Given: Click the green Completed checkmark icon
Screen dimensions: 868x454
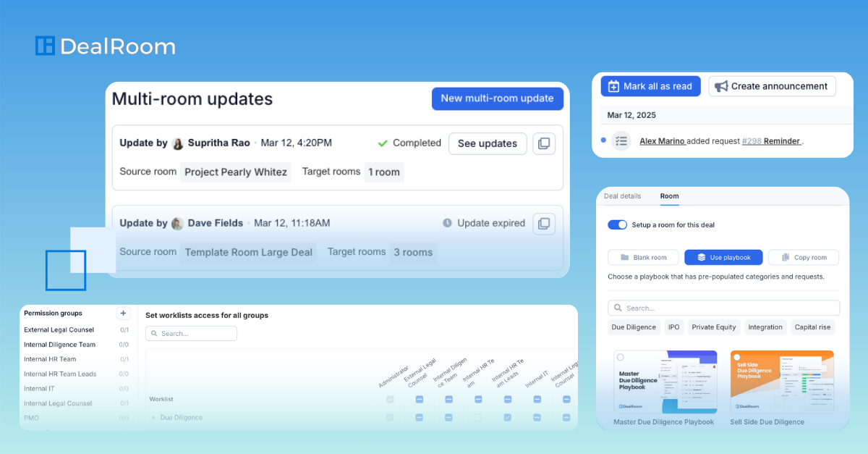Looking at the screenshot, I should point(383,143).
